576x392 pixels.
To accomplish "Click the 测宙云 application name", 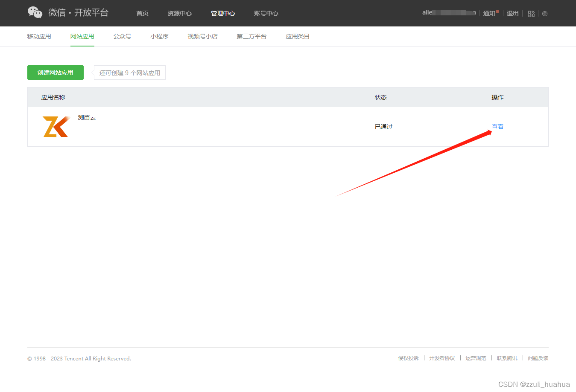I will (87, 117).
